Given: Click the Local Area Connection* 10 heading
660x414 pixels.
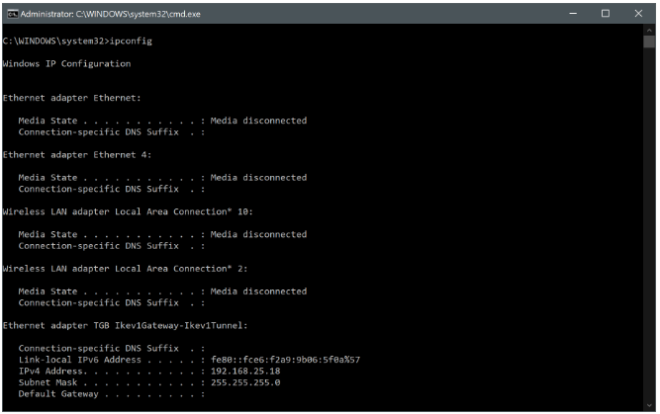Looking at the screenshot, I should [x=125, y=212].
